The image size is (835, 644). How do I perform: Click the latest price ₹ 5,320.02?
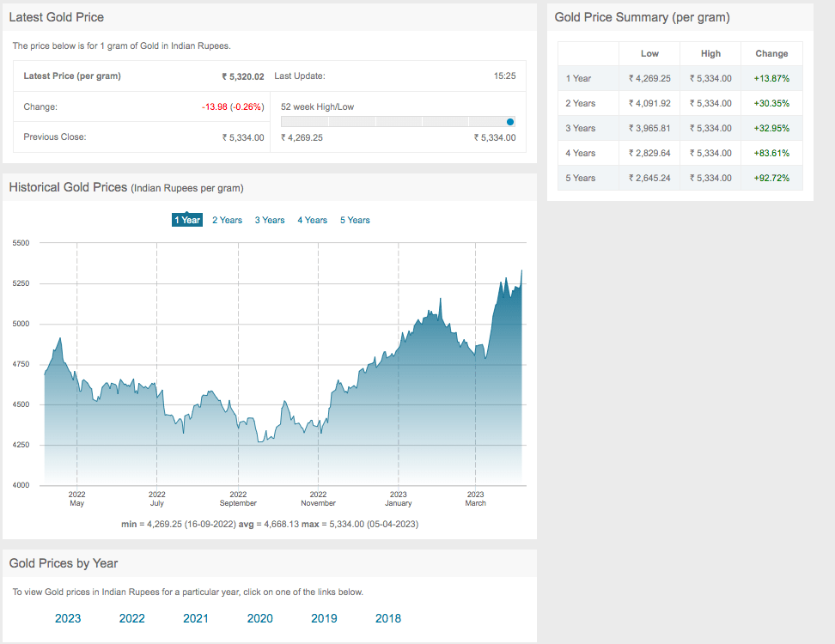[243, 76]
